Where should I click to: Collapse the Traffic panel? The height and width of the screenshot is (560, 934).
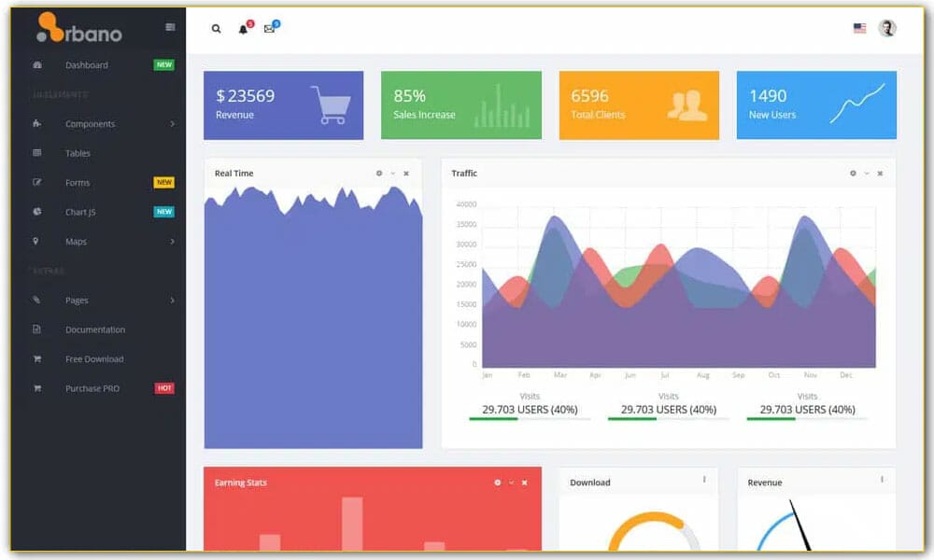867,173
